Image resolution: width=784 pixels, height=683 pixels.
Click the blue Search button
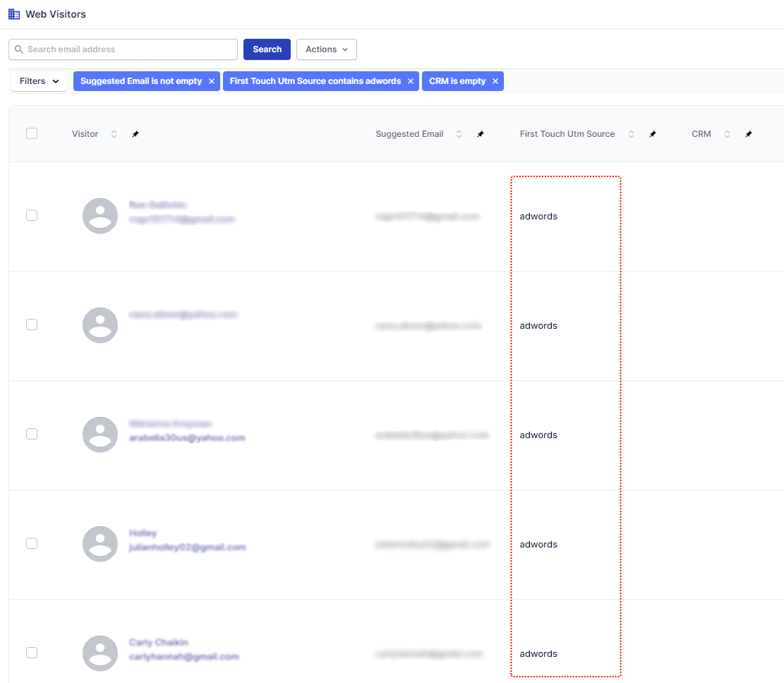(x=267, y=49)
